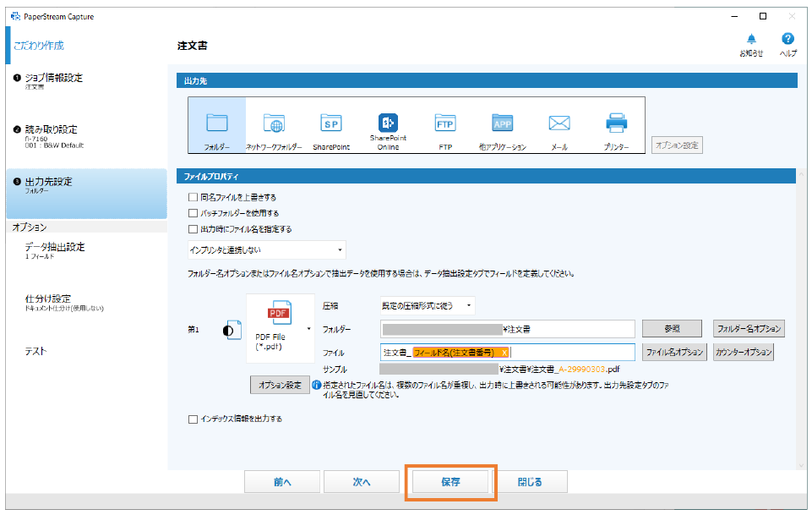The height and width of the screenshot is (515, 812).
Task: Expand the PDF File format dropdown arrow
Action: pyautogui.click(x=308, y=329)
